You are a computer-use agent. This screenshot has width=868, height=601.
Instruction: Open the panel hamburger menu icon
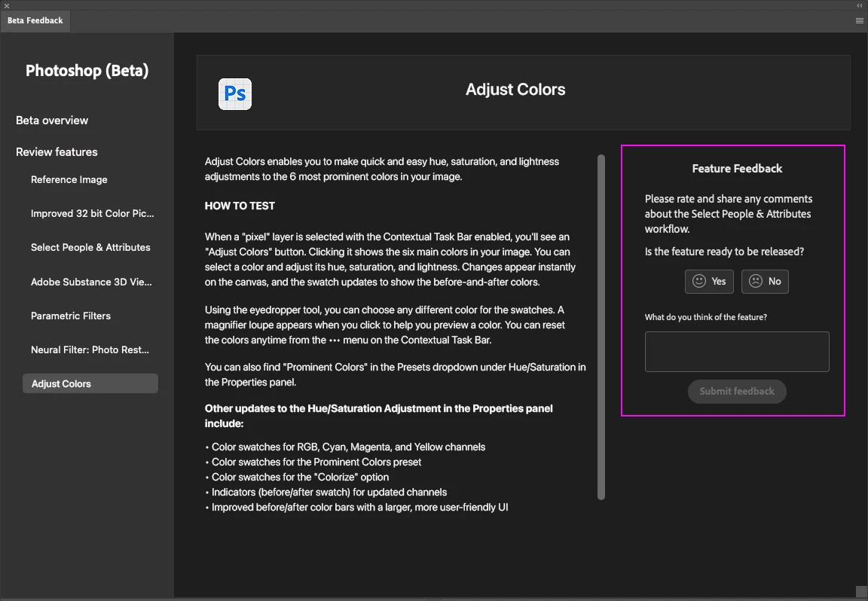coord(859,20)
